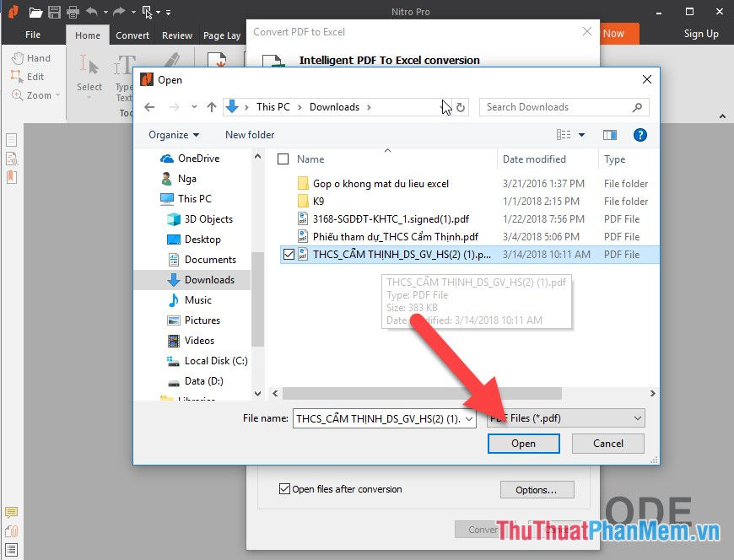
Task: Expand the chevron after Downloads in path
Action: click(x=369, y=107)
